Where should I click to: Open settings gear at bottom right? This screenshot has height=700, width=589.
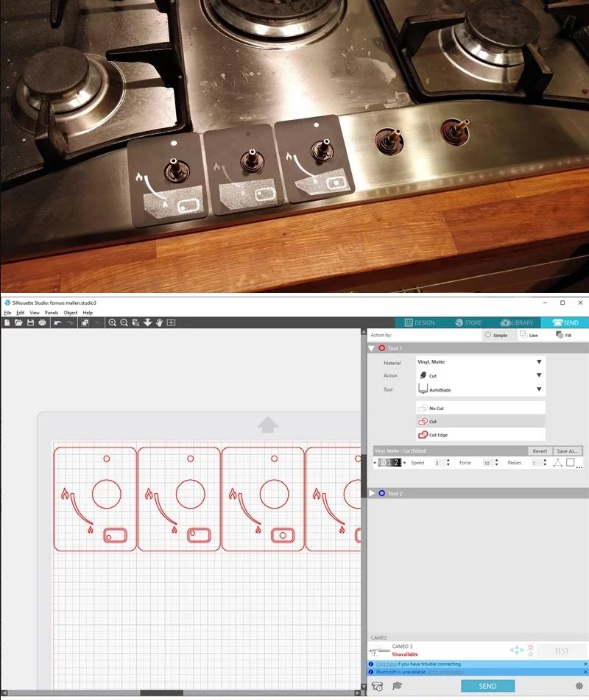(x=579, y=686)
